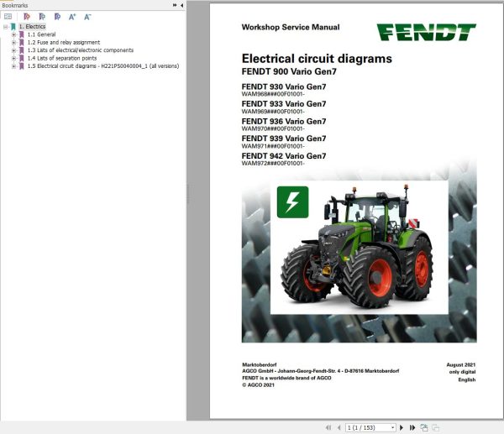Click the 'FENDT 930 Vario Gen7' text

click(284, 86)
